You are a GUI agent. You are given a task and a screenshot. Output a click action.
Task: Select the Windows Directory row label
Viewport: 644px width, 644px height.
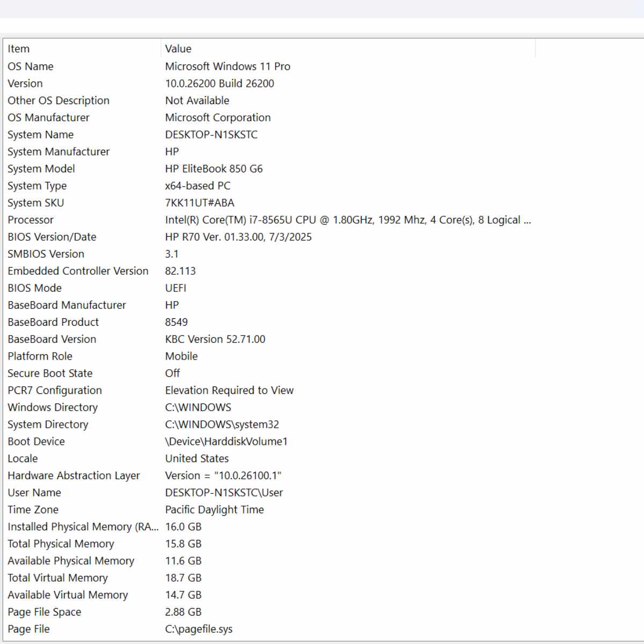(53, 408)
